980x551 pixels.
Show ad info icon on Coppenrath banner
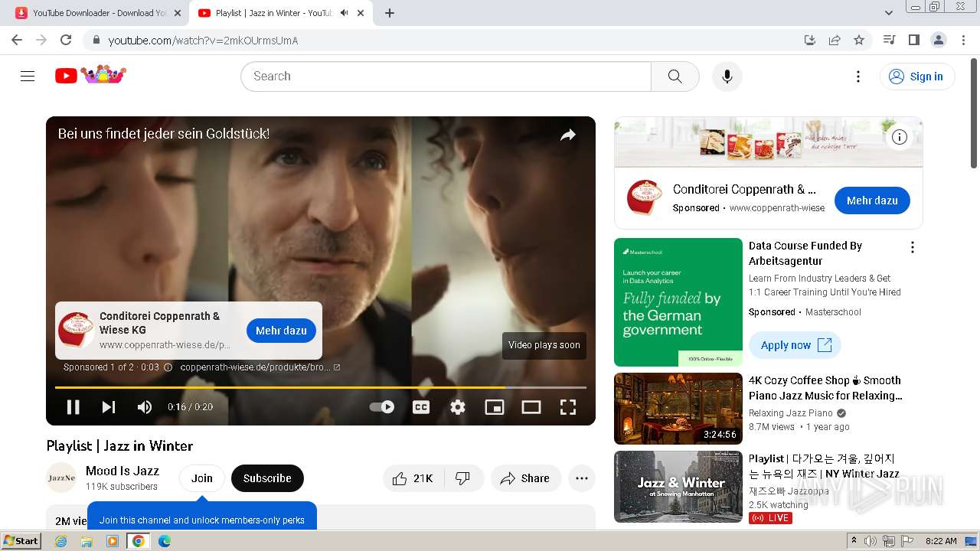click(900, 137)
